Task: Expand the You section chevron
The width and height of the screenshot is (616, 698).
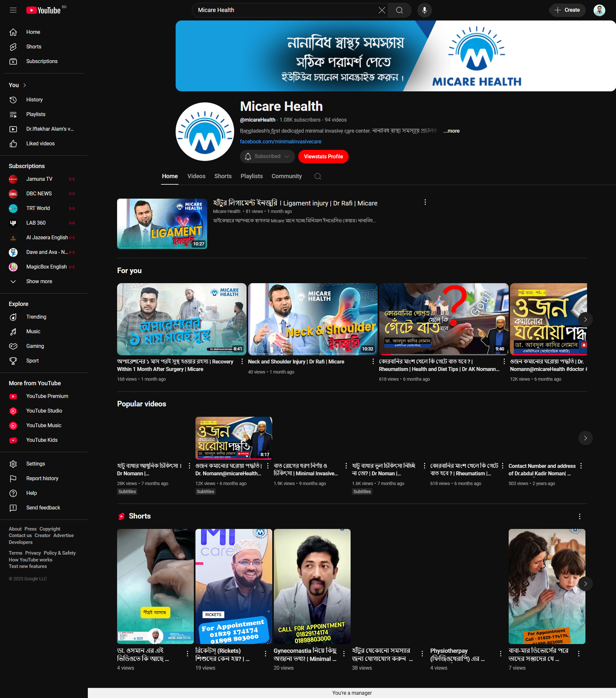Action: click(x=25, y=86)
